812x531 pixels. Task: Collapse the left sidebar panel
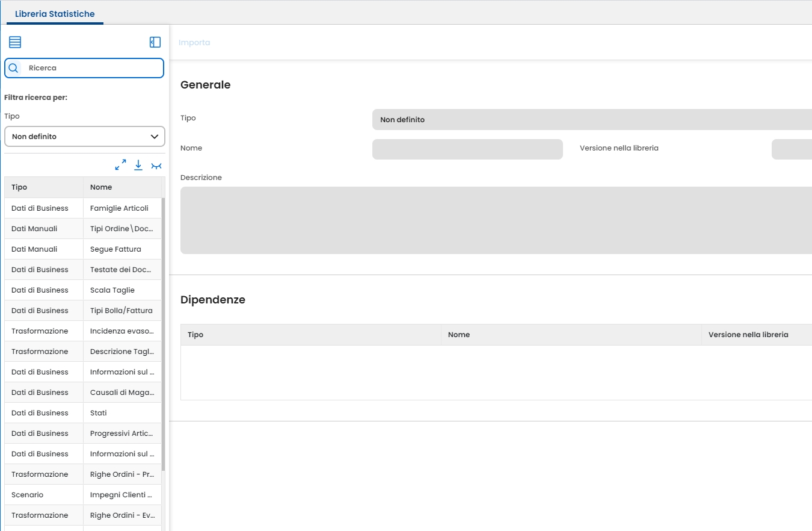155,42
